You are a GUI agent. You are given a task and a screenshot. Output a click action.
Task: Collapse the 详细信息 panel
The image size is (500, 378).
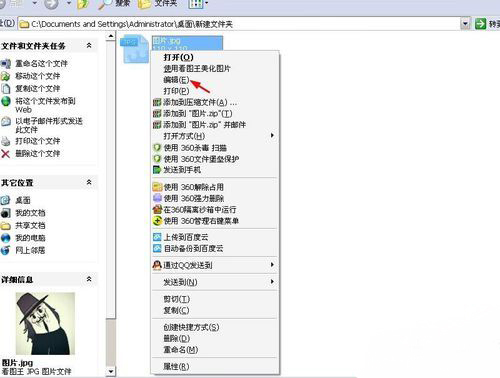coord(89,279)
